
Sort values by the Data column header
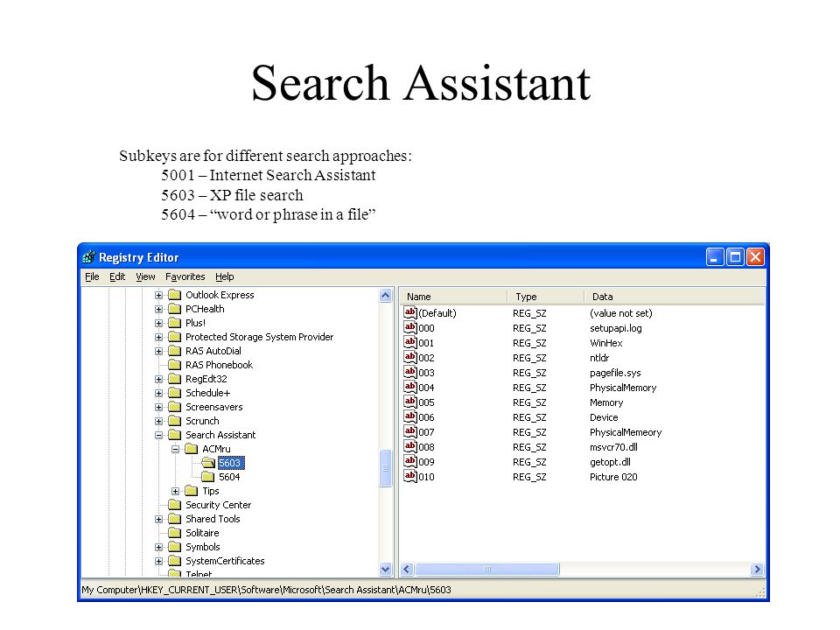(x=675, y=297)
